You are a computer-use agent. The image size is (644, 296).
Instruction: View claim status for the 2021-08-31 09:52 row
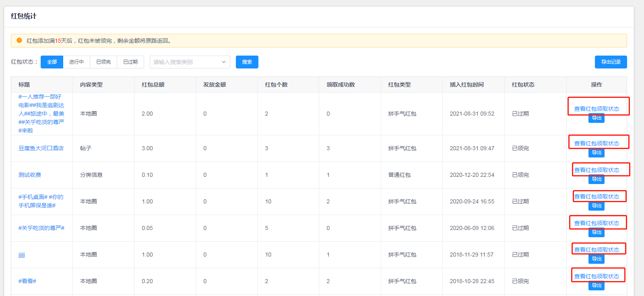tap(597, 109)
